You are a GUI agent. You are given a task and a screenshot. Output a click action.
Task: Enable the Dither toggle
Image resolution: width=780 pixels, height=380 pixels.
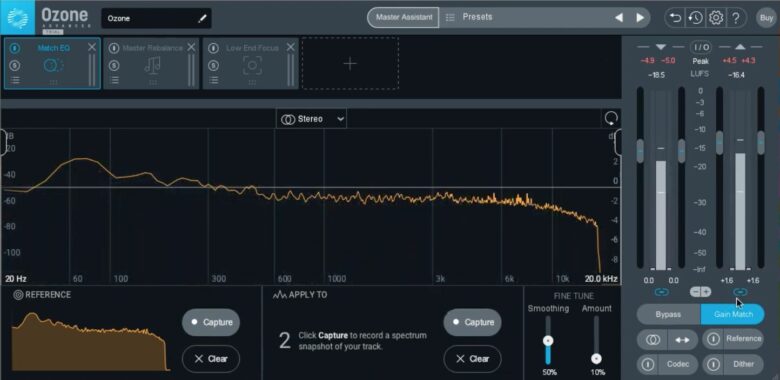tap(713, 364)
